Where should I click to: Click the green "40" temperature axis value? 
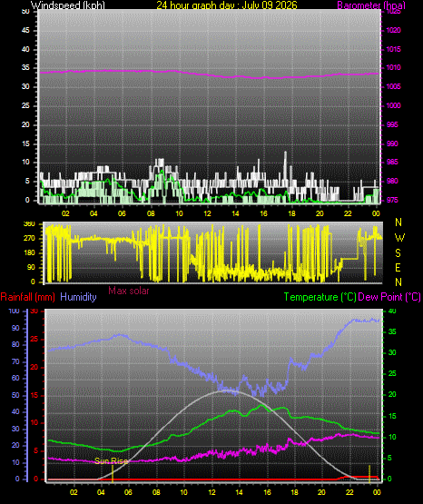click(x=392, y=311)
